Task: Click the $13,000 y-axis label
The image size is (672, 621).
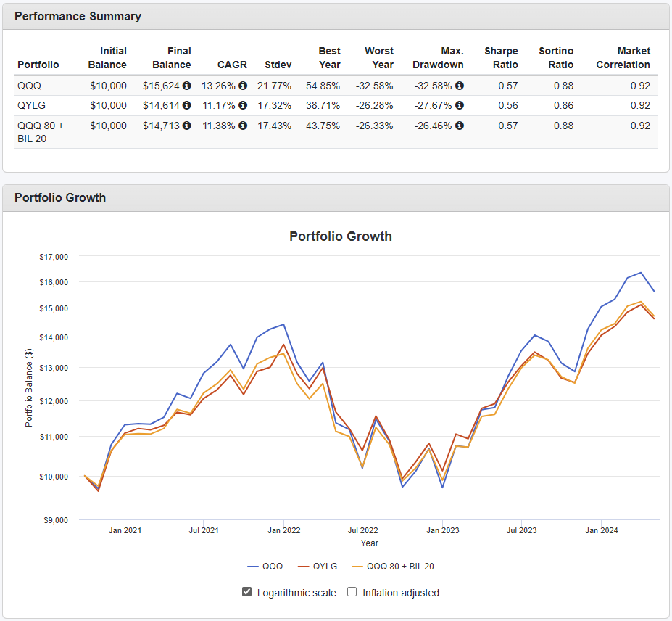Action: pos(54,368)
